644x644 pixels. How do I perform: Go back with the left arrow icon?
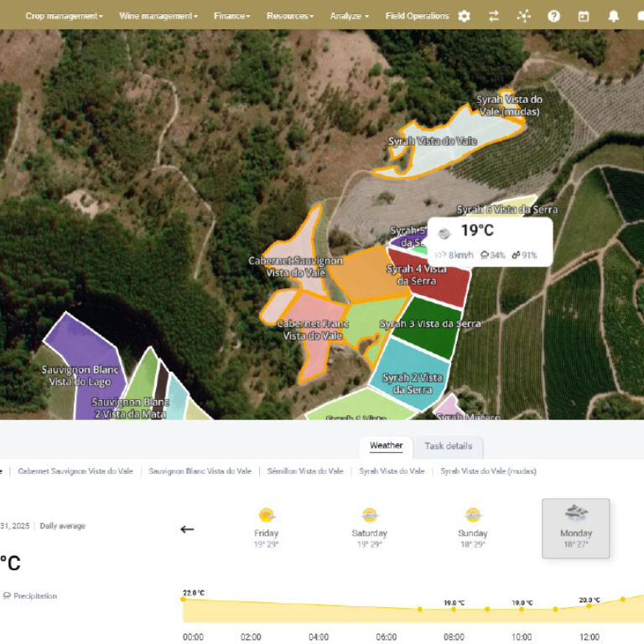coord(187,529)
